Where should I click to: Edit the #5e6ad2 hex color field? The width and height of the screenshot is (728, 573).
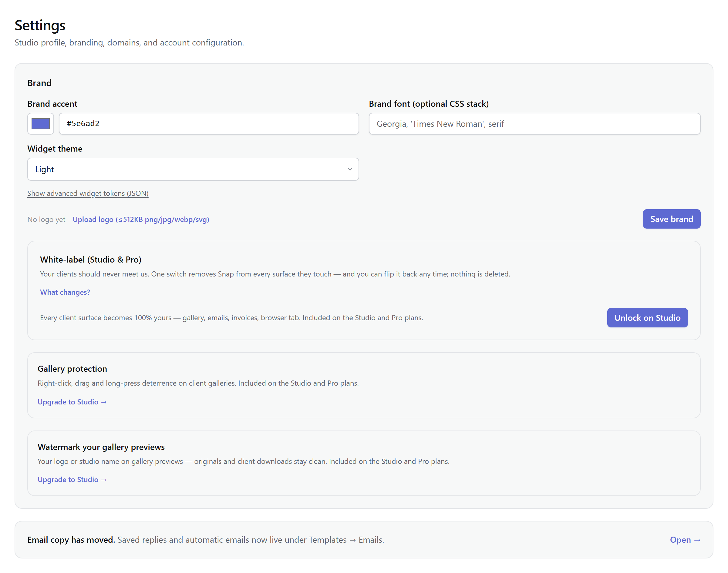tap(209, 124)
